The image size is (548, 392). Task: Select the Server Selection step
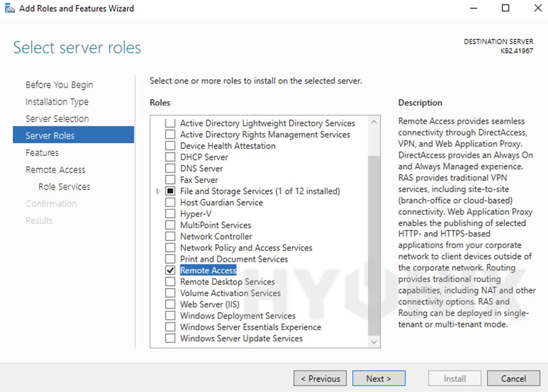tap(58, 118)
